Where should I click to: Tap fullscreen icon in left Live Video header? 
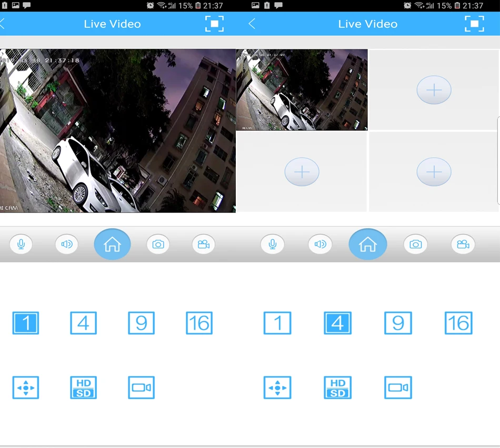[214, 24]
